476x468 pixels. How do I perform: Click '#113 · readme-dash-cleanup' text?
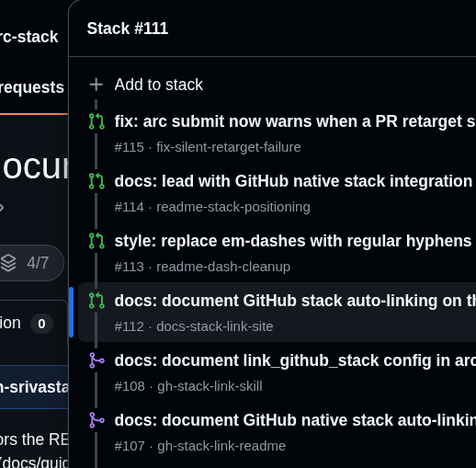[202, 267]
